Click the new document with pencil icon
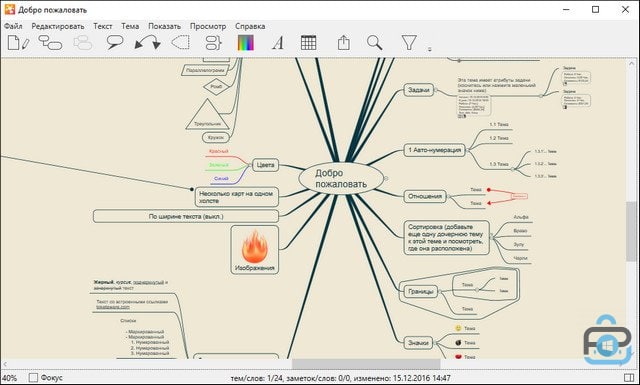 [x=18, y=43]
